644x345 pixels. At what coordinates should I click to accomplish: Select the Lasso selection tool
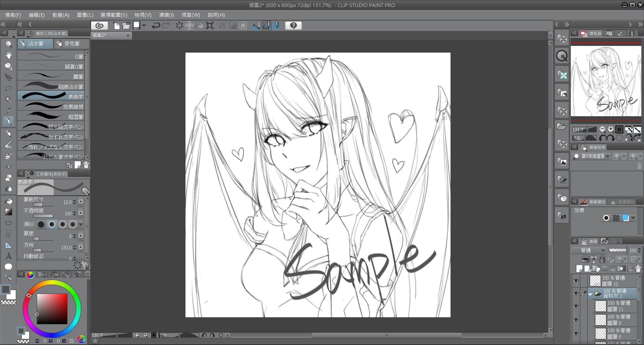pos(9,88)
